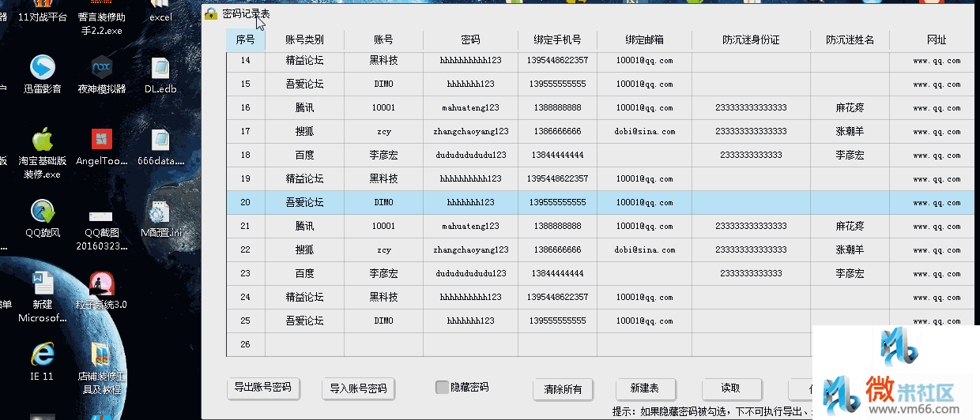Select 李彦宏 account cell in row 18
Screen dimensions: 980x420
coord(383,156)
